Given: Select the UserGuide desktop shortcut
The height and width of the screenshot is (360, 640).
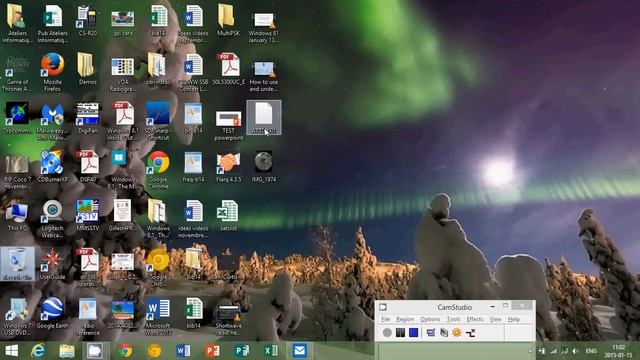Looking at the screenshot, I should [x=52, y=264].
